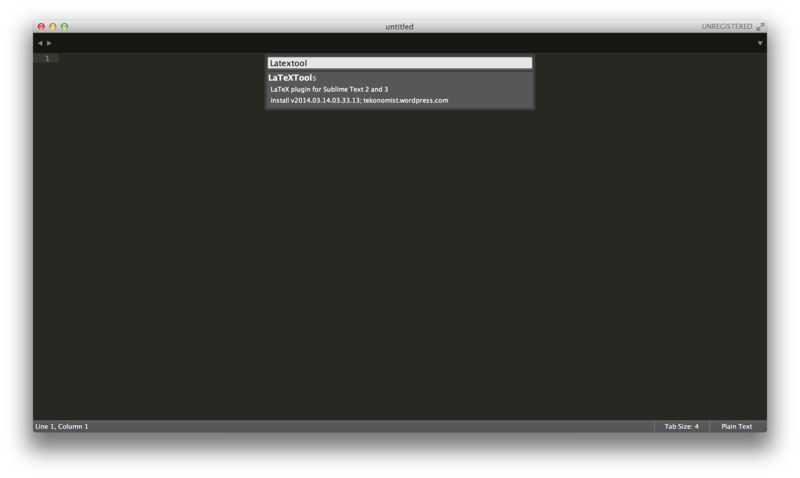Click the forward tab navigation arrow
800x478 pixels.
click(x=49, y=43)
